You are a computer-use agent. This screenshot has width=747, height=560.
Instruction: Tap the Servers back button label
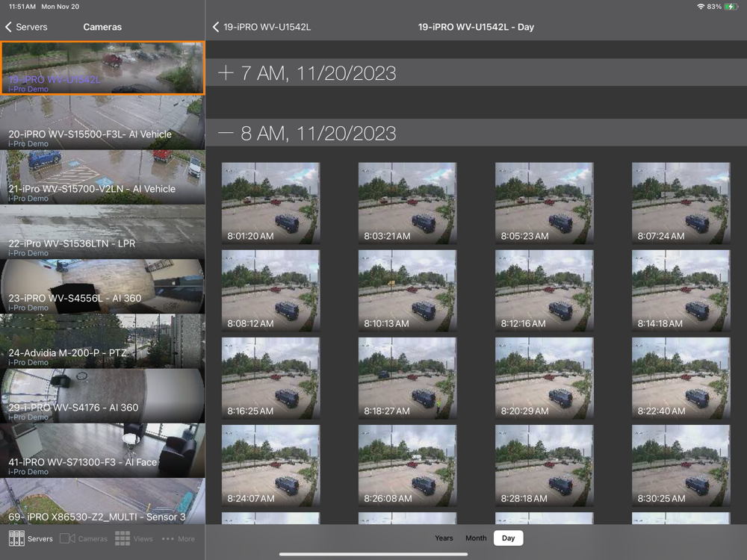coord(31,27)
